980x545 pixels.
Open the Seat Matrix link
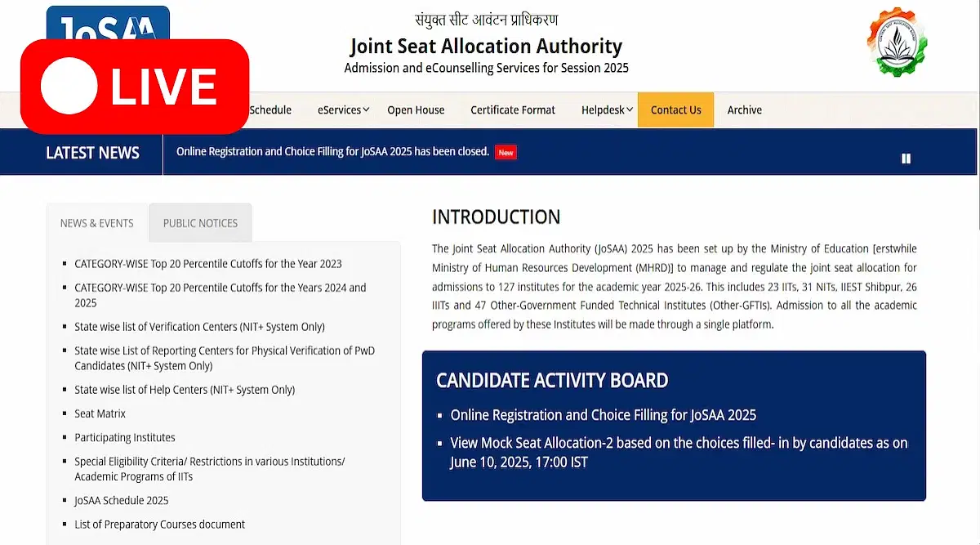tap(100, 413)
